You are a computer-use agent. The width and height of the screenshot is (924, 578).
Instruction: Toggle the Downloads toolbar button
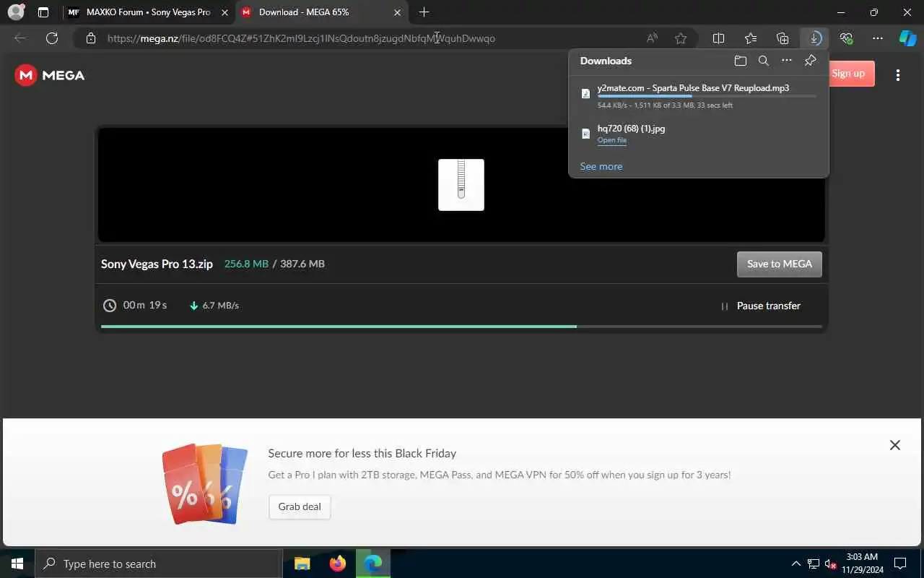814,38
